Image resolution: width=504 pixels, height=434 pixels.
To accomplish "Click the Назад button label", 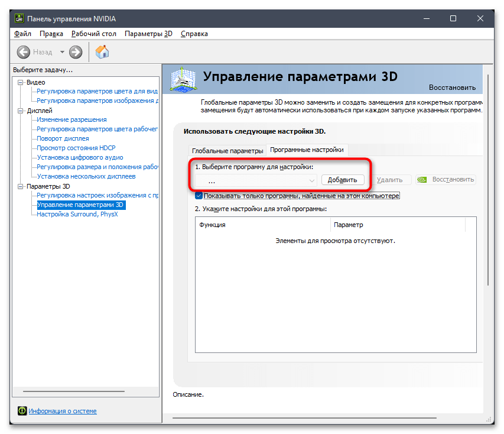I will click(x=43, y=52).
